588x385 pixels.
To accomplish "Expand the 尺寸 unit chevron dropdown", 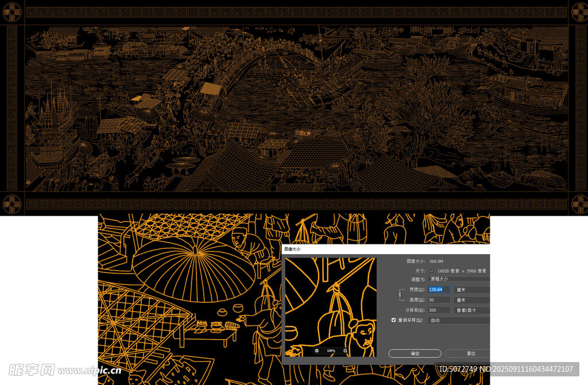I will pyautogui.click(x=431, y=271).
